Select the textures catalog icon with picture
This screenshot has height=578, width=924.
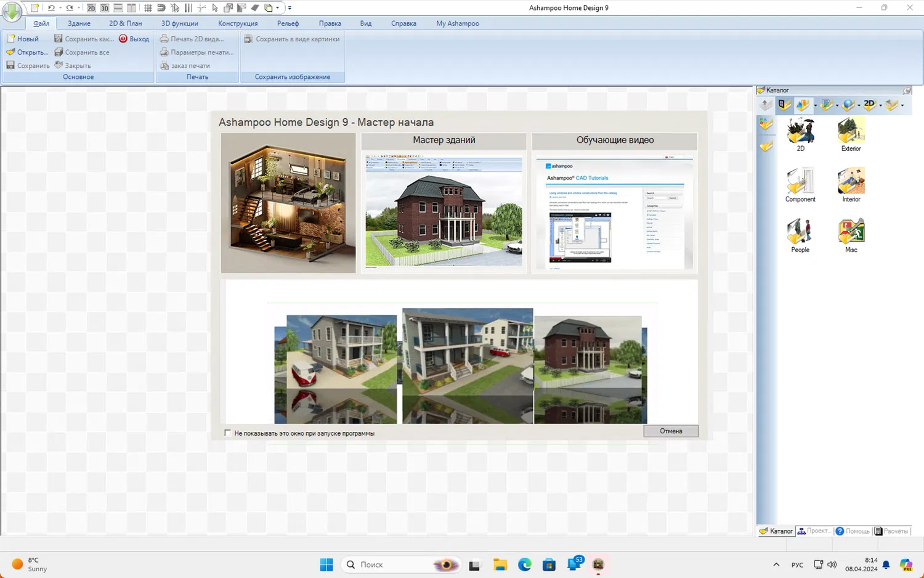[827, 105]
